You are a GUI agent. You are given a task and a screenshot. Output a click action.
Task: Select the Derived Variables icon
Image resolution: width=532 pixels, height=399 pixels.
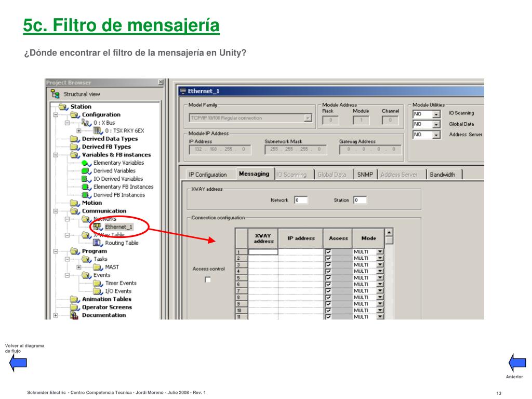point(87,170)
